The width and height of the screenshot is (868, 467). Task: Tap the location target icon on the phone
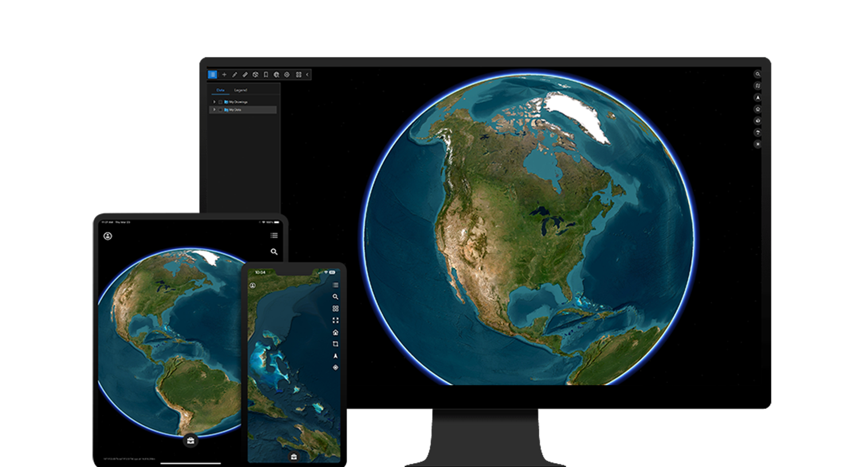point(335,366)
